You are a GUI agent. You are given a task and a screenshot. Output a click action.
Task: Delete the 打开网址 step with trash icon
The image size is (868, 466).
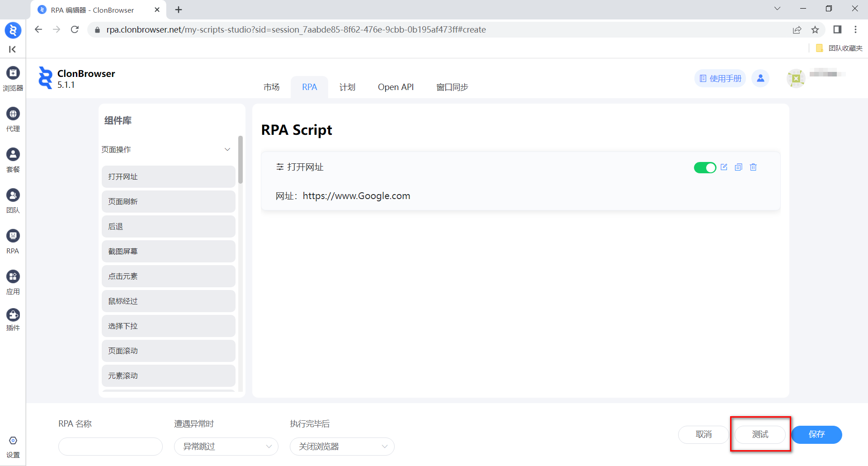pos(753,167)
